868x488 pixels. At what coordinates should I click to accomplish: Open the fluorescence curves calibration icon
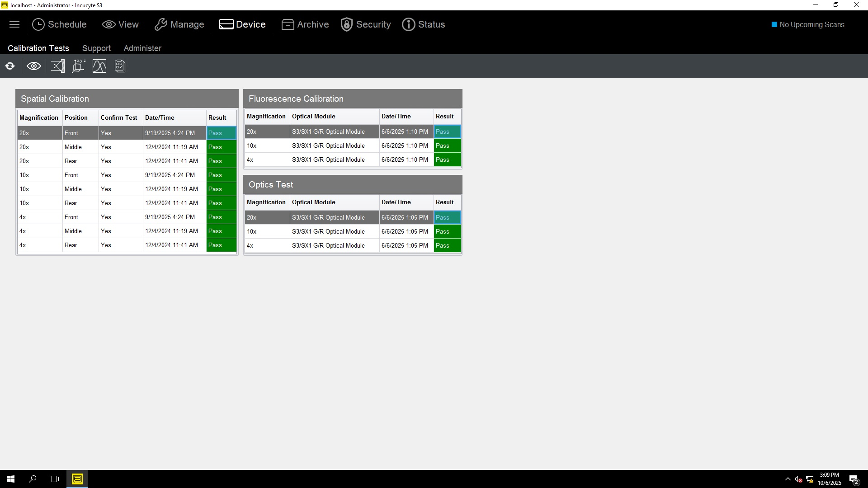click(99, 66)
